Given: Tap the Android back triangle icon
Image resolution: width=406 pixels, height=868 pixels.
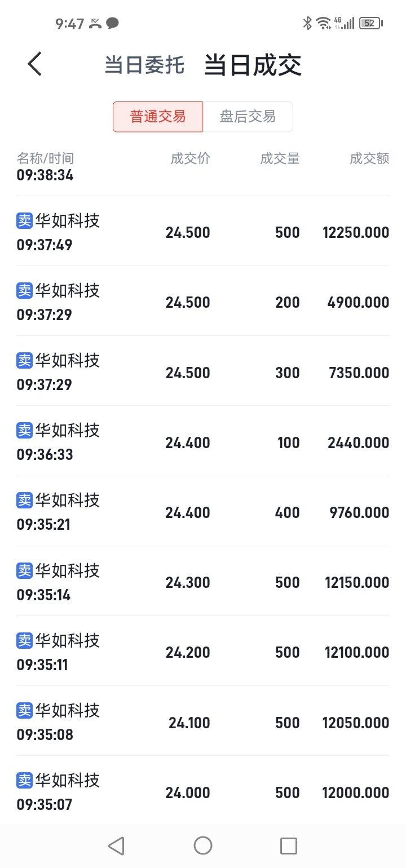Looking at the screenshot, I should (x=116, y=845).
